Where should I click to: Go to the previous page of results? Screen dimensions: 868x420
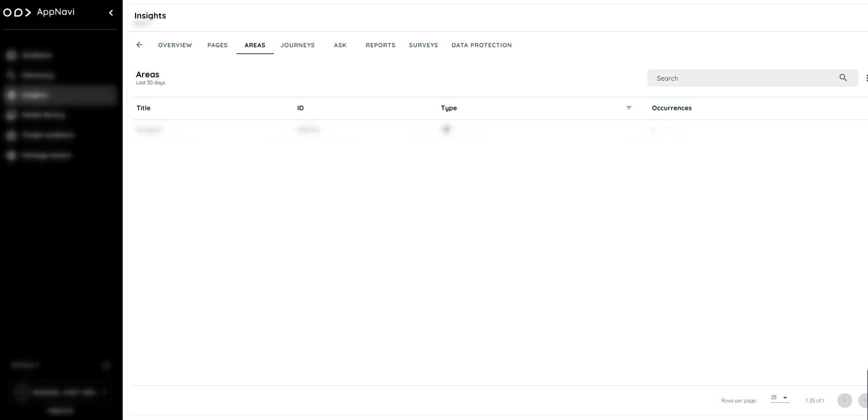[844, 401]
